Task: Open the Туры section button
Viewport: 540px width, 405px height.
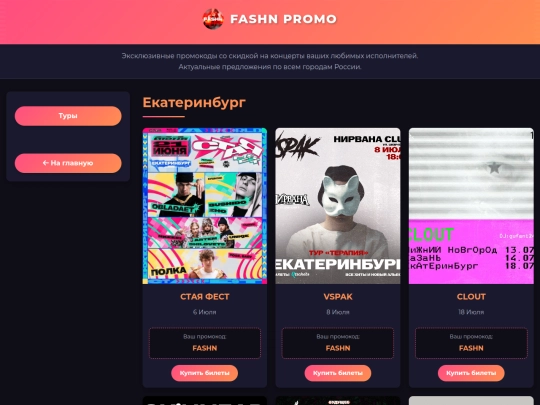Action: click(68, 116)
